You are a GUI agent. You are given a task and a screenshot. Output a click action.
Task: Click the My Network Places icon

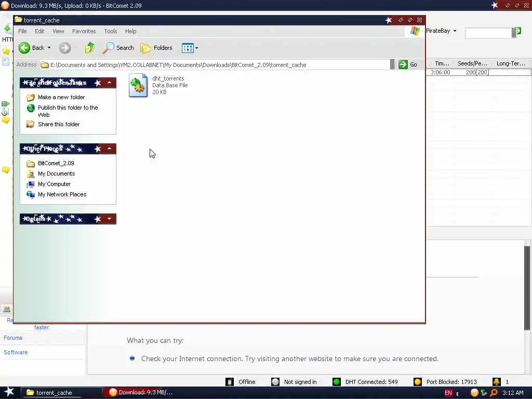click(x=31, y=194)
